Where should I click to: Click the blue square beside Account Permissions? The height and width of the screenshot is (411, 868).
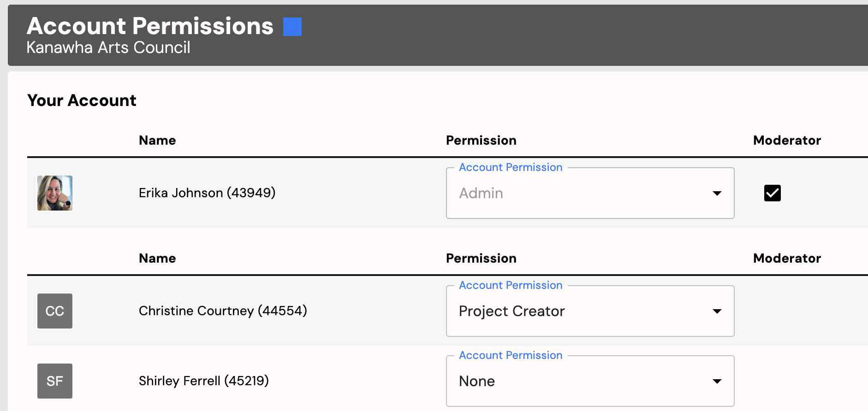click(292, 27)
